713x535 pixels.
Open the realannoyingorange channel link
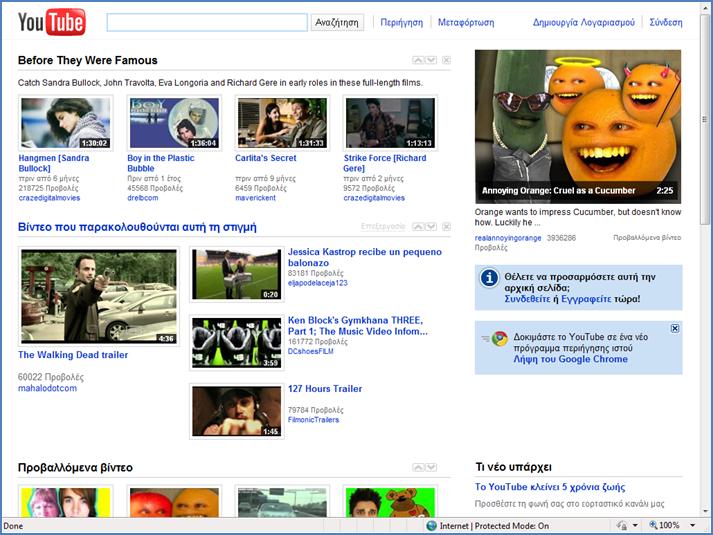[508, 238]
